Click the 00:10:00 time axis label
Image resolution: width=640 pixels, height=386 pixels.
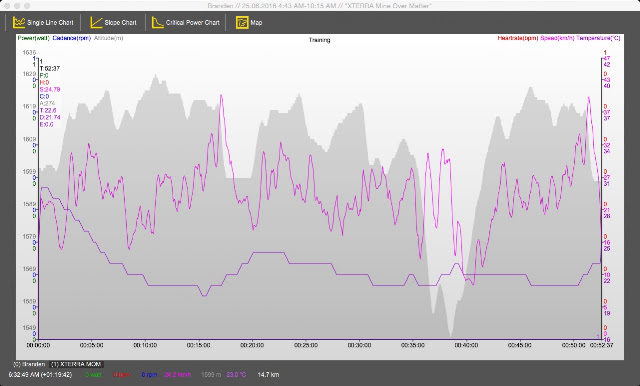click(x=145, y=345)
